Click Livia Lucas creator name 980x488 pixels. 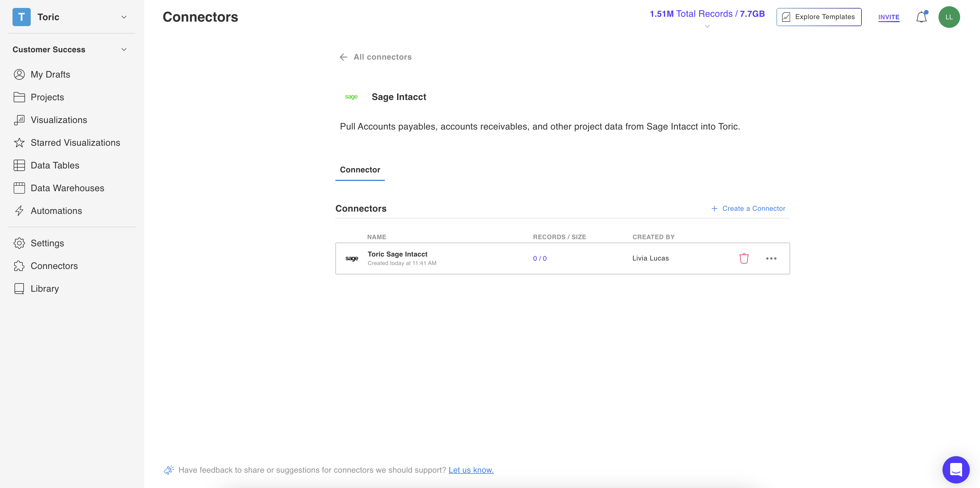[x=650, y=258]
